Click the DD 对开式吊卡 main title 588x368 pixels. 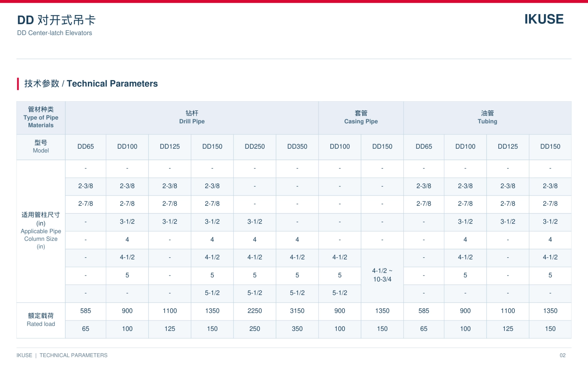[56, 20]
